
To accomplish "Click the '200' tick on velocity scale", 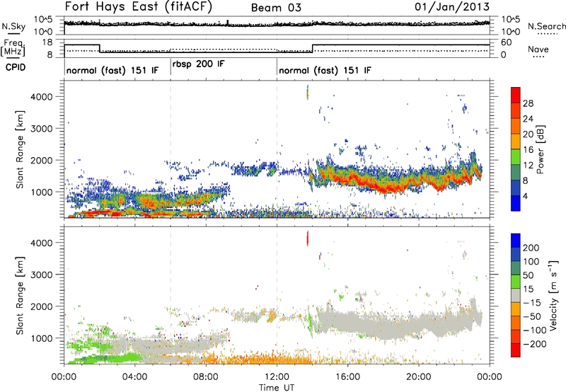I will [x=531, y=248].
